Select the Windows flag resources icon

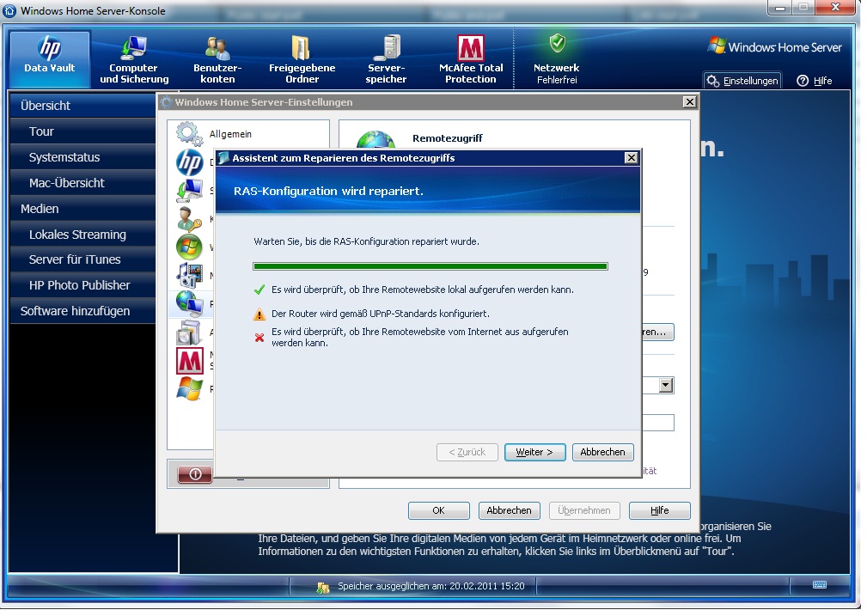[x=190, y=388]
